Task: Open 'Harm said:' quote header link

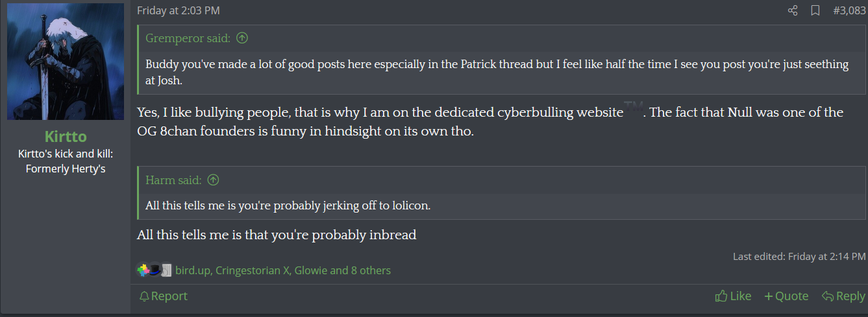Action: (x=173, y=180)
